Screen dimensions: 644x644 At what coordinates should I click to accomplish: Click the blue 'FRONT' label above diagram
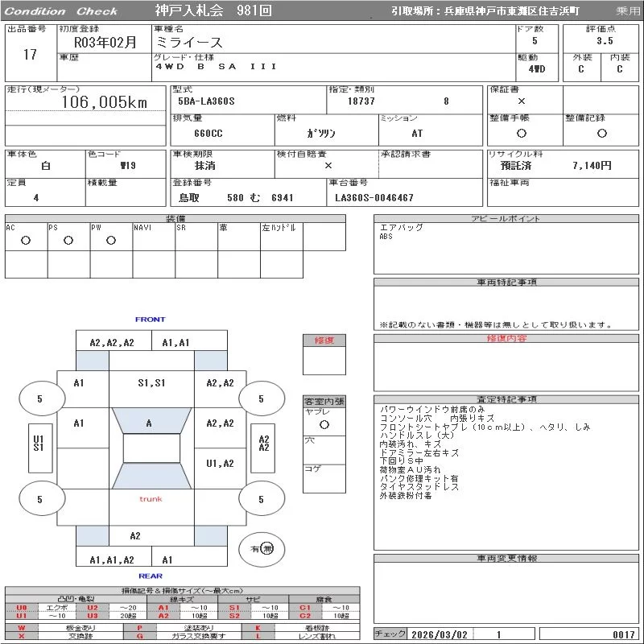pos(150,319)
